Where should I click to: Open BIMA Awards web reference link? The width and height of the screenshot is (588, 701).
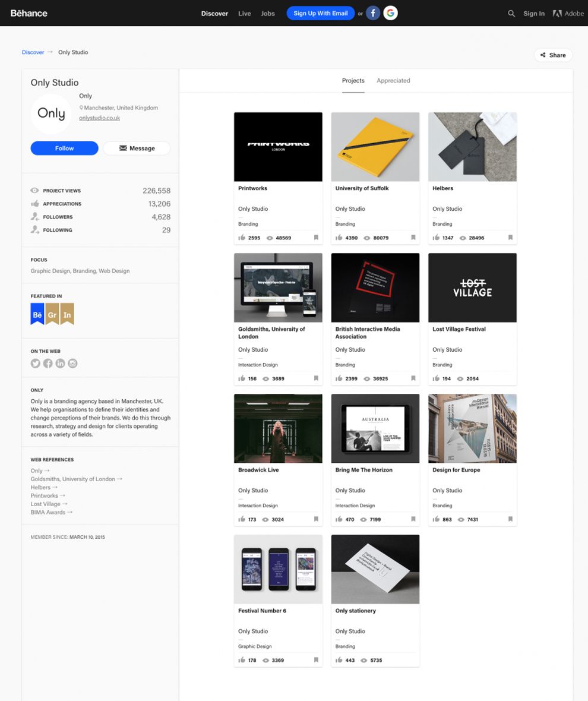coord(52,512)
